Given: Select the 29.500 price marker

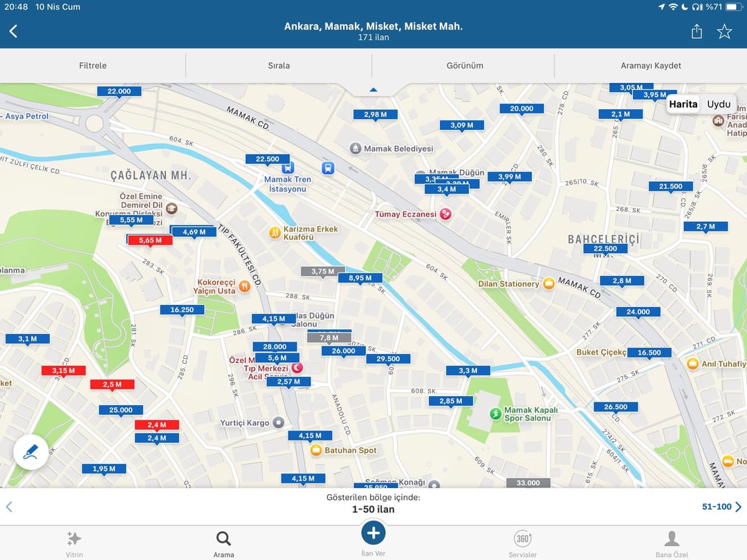Looking at the screenshot, I should coord(388,359).
